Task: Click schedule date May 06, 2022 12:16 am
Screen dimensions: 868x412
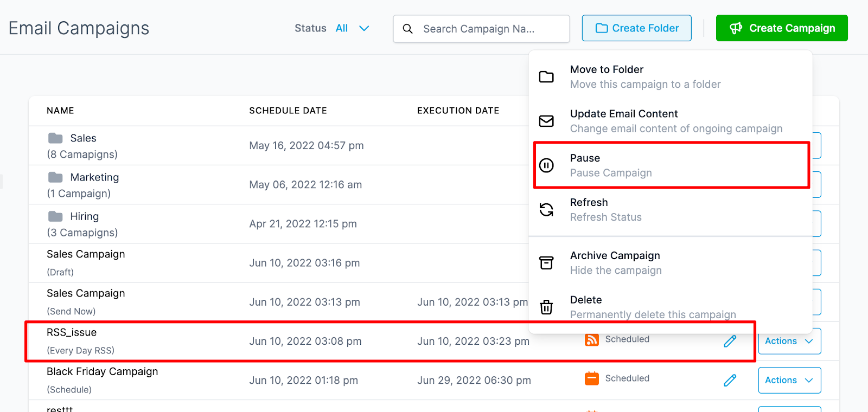Action: 305,185
